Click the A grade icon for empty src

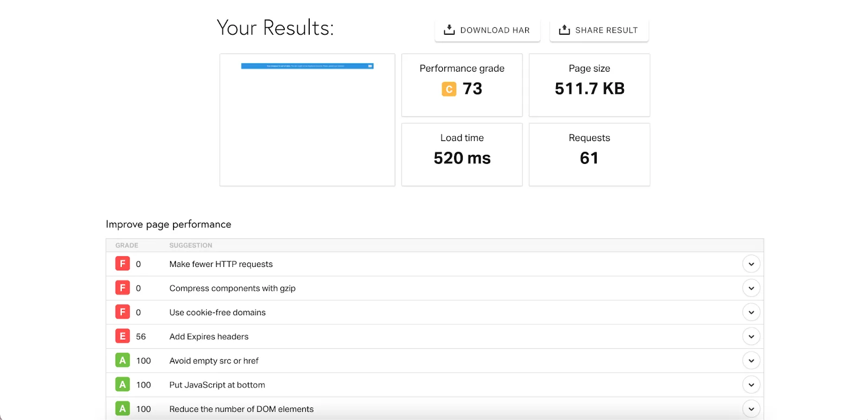pyautogui.click(x=123, y=360)
